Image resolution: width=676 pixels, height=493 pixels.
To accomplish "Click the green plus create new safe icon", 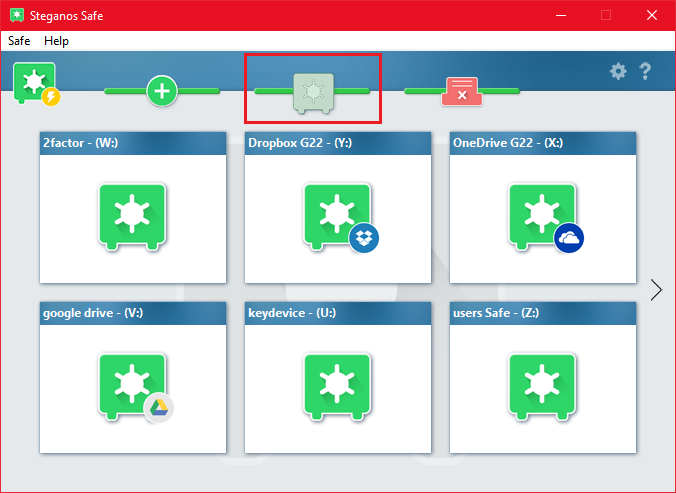I will point(162,91).
